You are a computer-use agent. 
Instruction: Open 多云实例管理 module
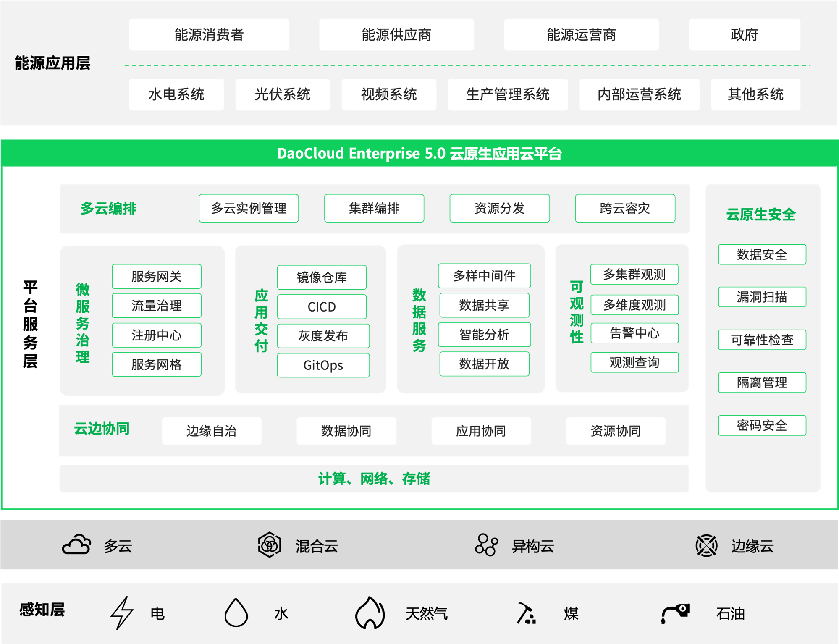pyautogui.click(x=249, y=208)
